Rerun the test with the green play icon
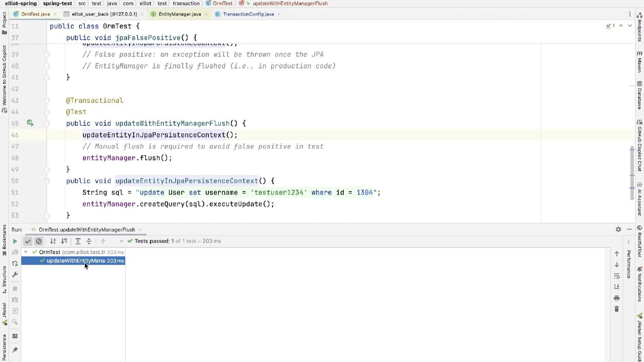 point(15,241)
